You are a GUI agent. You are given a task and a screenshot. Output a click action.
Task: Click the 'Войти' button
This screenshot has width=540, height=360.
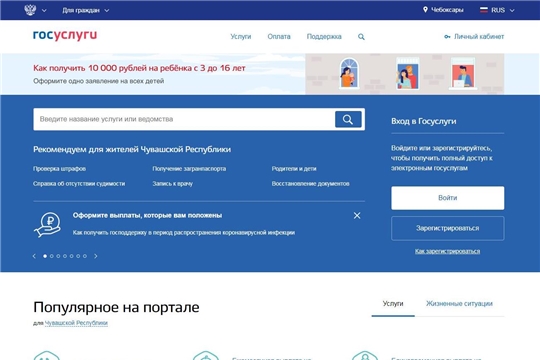(447, 198)
